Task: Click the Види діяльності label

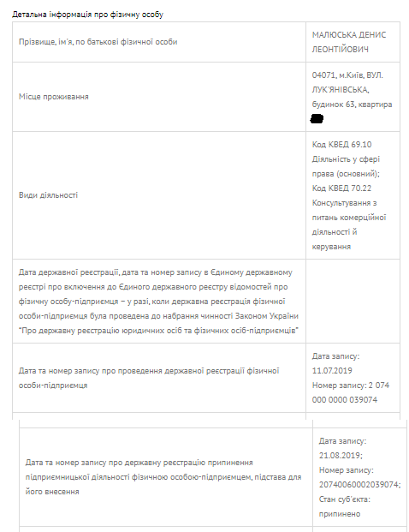Action: click(48, 195)
